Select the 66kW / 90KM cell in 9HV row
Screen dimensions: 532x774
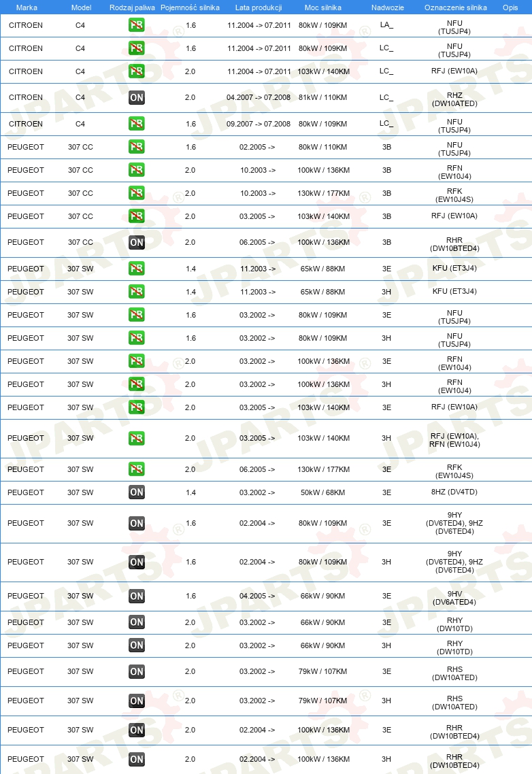tap(322, 596)
